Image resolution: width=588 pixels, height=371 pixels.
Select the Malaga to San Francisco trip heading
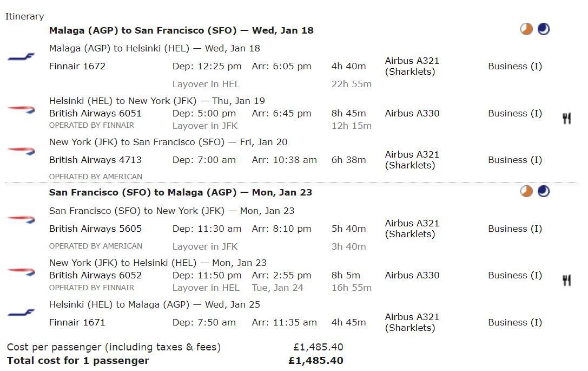[x=181, y=30]
